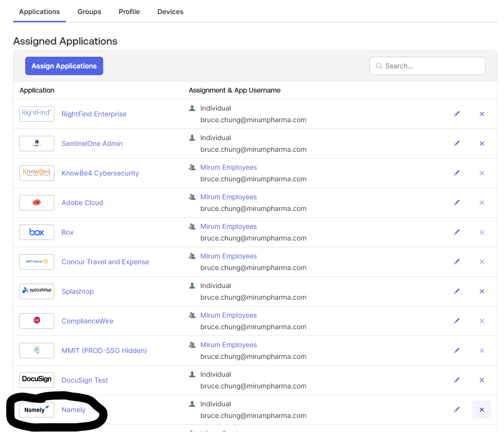Click the Splashtop logo thumbnail

point(37,291)
